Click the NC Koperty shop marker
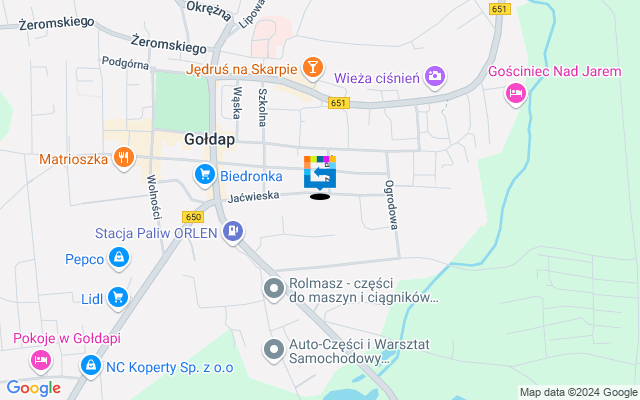The height and width of the screenshot is (400, 640). [91, 366]
